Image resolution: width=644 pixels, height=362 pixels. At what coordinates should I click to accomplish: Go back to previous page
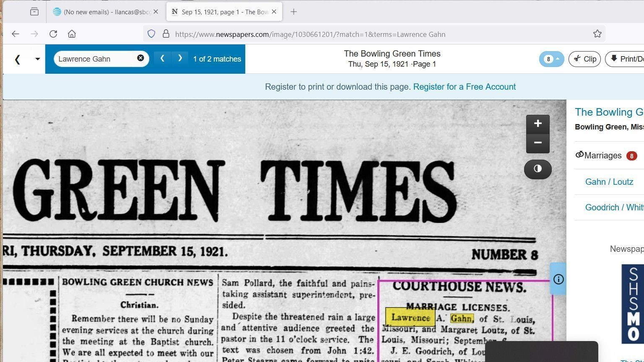[x=16, y=34]
